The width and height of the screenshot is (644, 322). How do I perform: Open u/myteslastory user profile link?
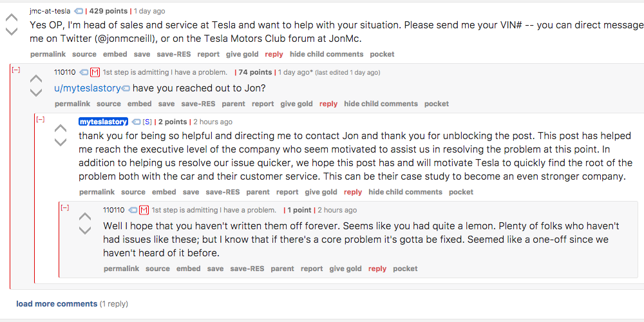click(x=88, y=88)
